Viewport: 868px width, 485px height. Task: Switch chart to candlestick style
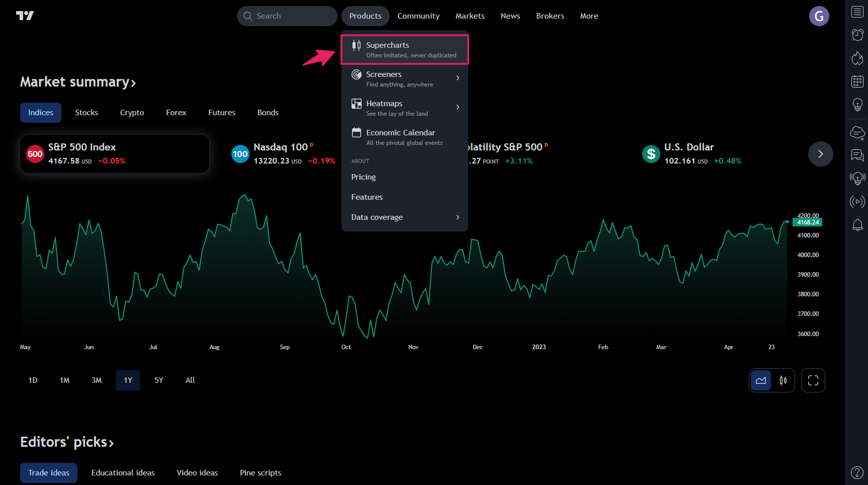coord(783,380)
